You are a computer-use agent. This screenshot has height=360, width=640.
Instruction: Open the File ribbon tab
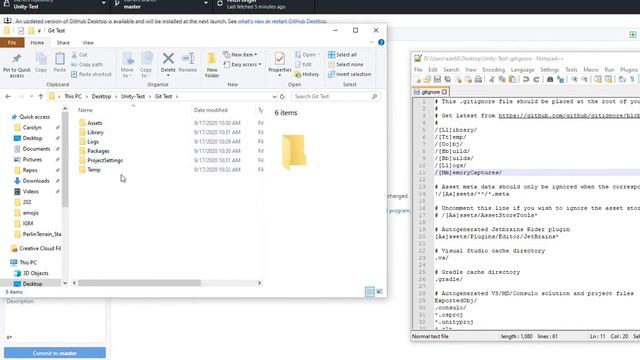point(12,42)
